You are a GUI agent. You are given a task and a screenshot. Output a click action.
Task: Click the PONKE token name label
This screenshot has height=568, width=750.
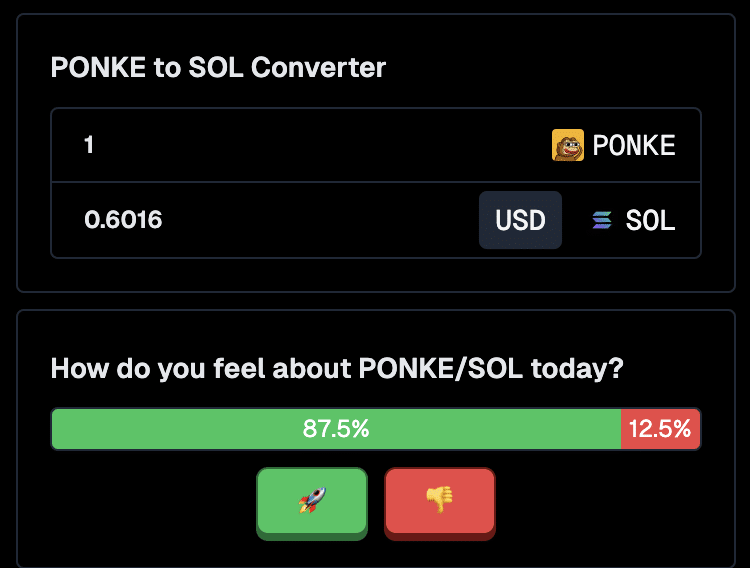(x=634, y=146)
